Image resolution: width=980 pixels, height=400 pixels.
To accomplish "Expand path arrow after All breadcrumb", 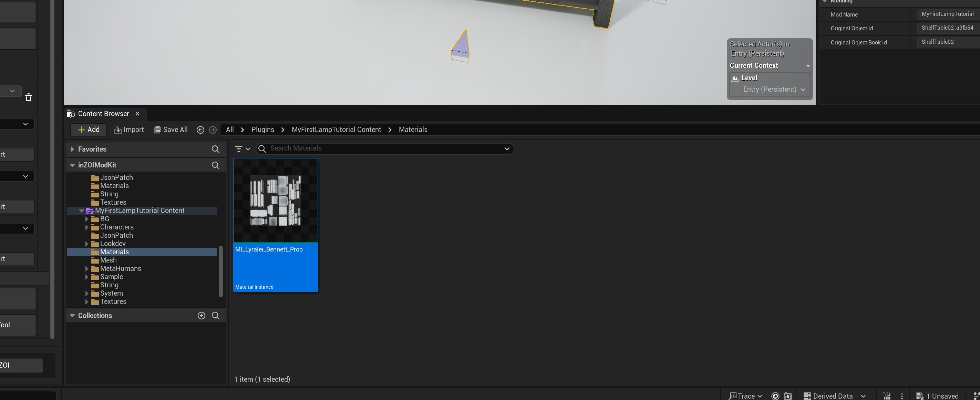I will [243, 130].
